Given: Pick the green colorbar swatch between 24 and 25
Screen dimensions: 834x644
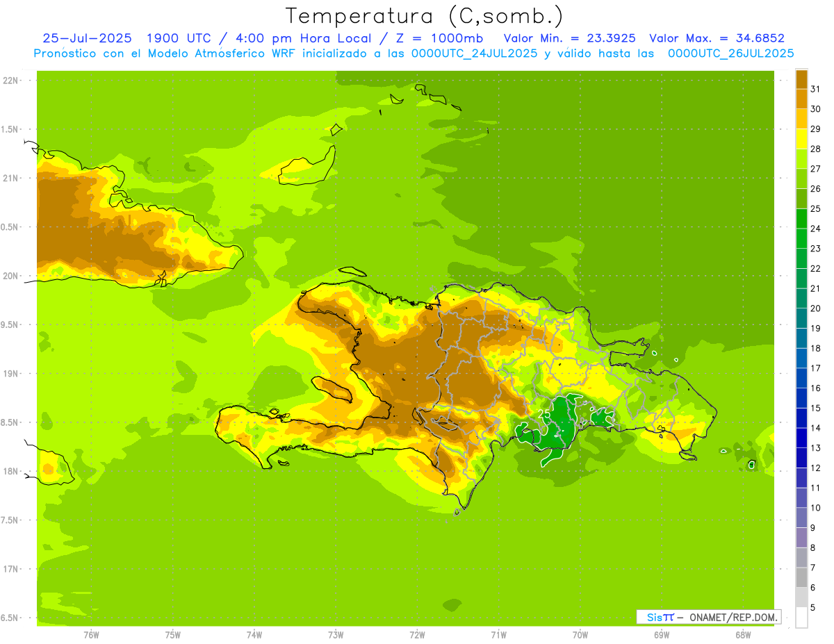Looking at the screenshot, I should pyautogui.click(x=801, y=219).
